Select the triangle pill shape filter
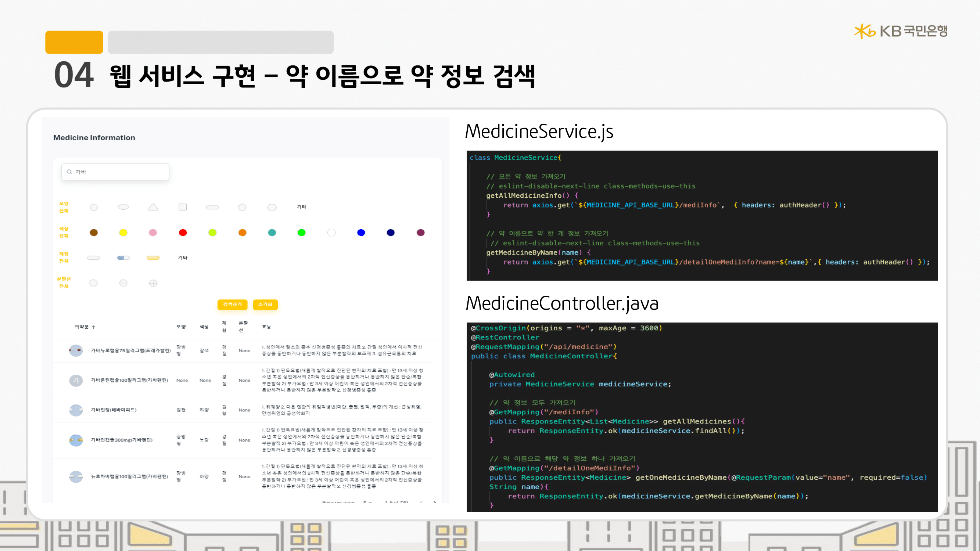Image resolution: width=980 pixels, height=551 pixels. (153, 207)
